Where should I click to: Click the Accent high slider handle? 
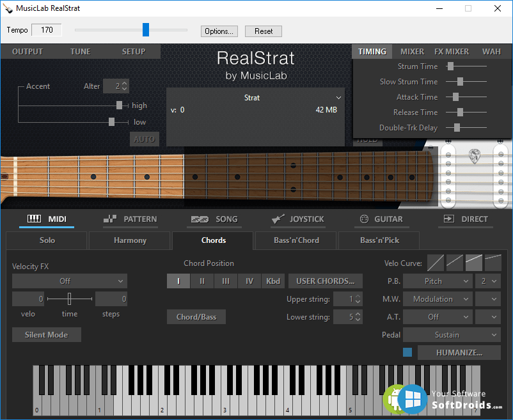(x=120, y=105)
